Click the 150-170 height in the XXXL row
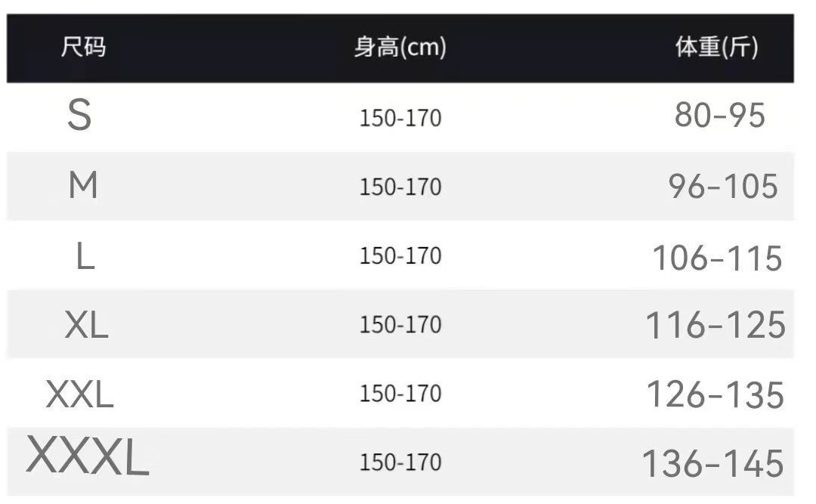The height and width of the screenshot is (504, 816). click(400, 462)
